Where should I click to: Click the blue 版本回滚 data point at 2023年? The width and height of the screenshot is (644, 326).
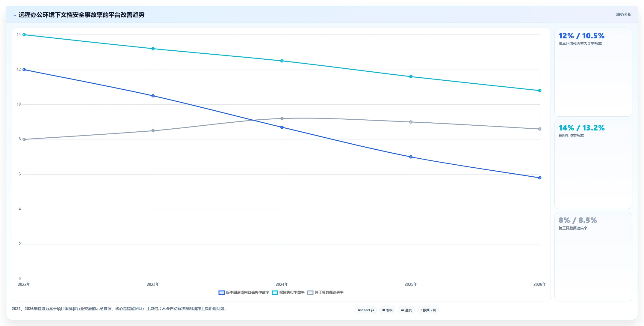(x=153, y=96)
